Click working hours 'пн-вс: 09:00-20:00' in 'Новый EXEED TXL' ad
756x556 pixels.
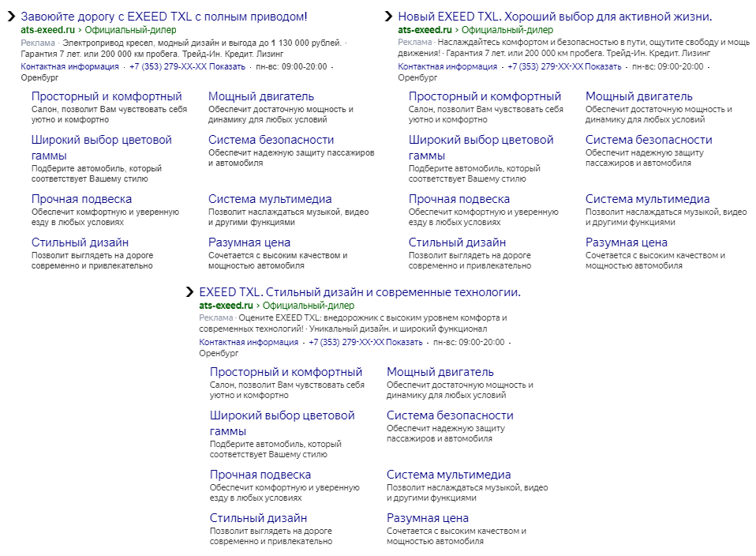pos(668,66)
